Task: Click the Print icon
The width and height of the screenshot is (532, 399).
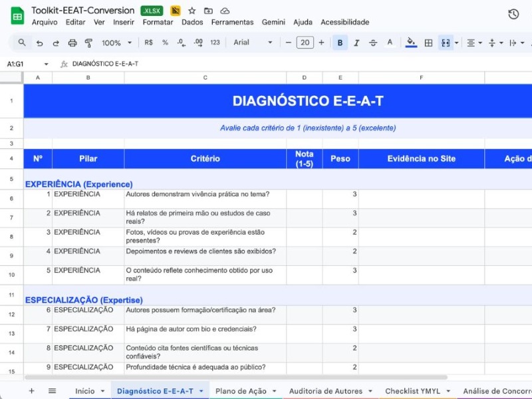Action: pyautogui.click(x=72, y=43)
